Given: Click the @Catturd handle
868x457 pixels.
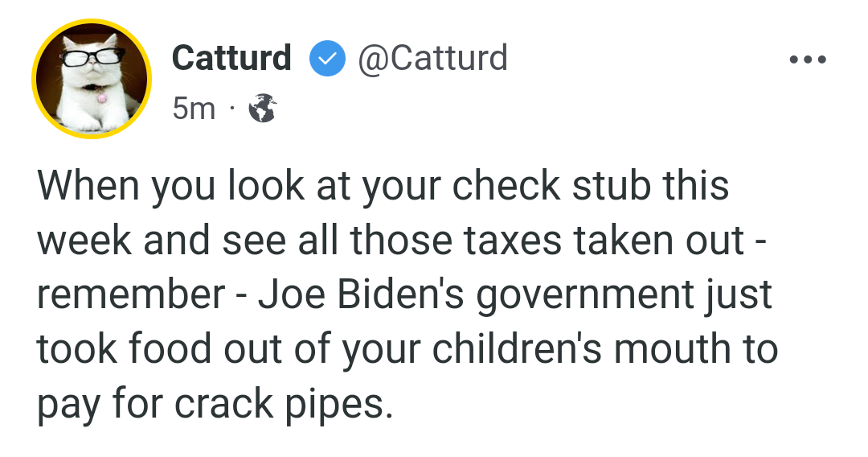Looking at the screenshot, I should (432, 58).
